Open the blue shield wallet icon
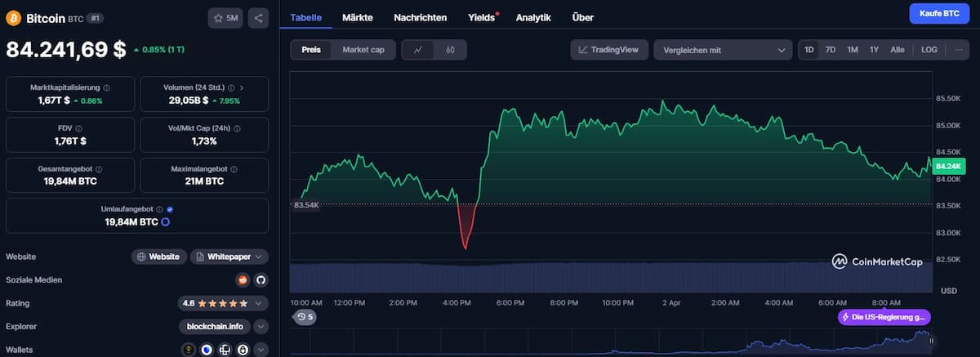The width and height of the screenshot is (980, 357). 207,350
